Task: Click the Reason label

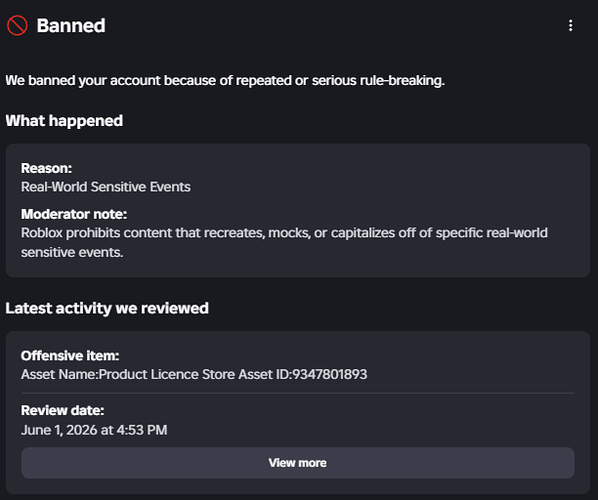Action: pyautogui.click(x=47, y=168)
